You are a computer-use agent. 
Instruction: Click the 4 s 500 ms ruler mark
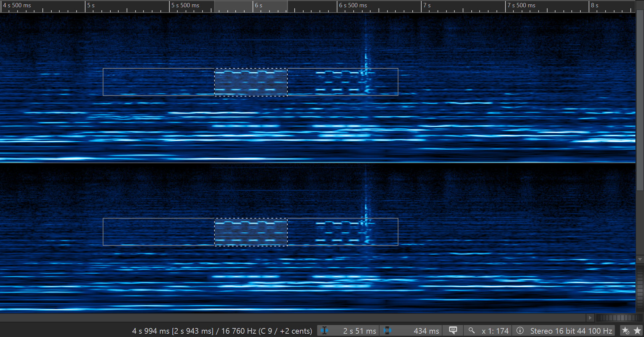tap(17, 5)
